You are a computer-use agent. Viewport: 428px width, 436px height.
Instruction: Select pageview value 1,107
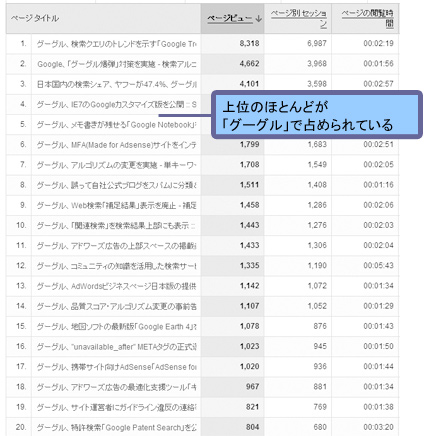pyautogui.click(x=249, y=306)
